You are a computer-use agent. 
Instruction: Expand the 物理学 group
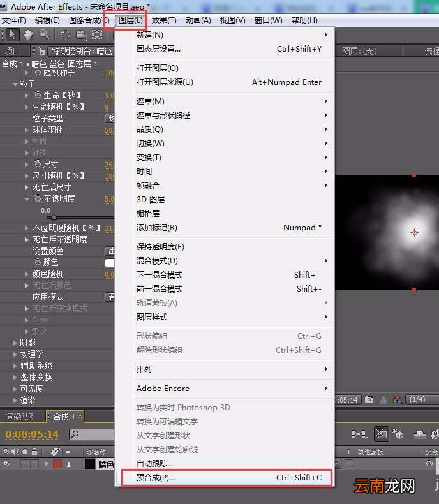(x=15, y=355)
